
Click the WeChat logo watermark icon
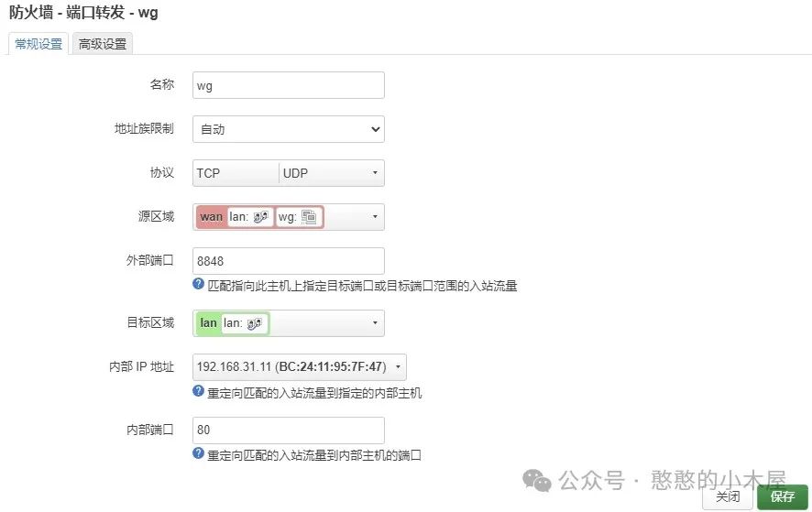[536, 480]
